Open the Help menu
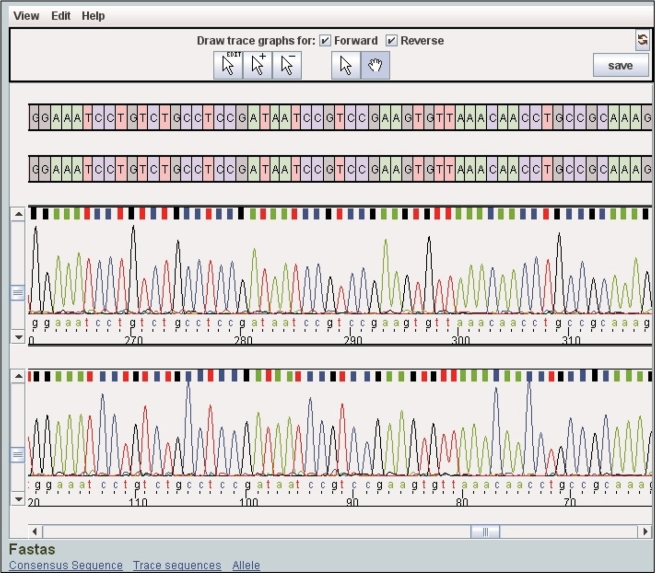 93,16
